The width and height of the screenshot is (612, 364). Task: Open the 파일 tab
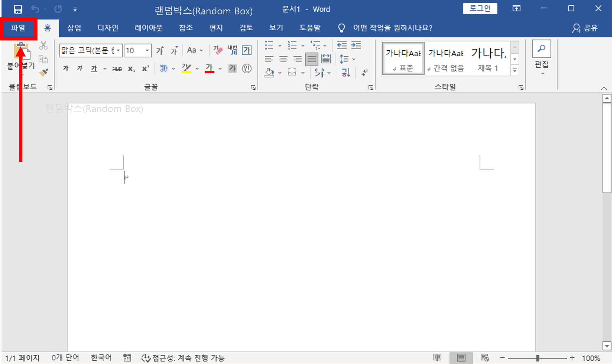(18, 28)
